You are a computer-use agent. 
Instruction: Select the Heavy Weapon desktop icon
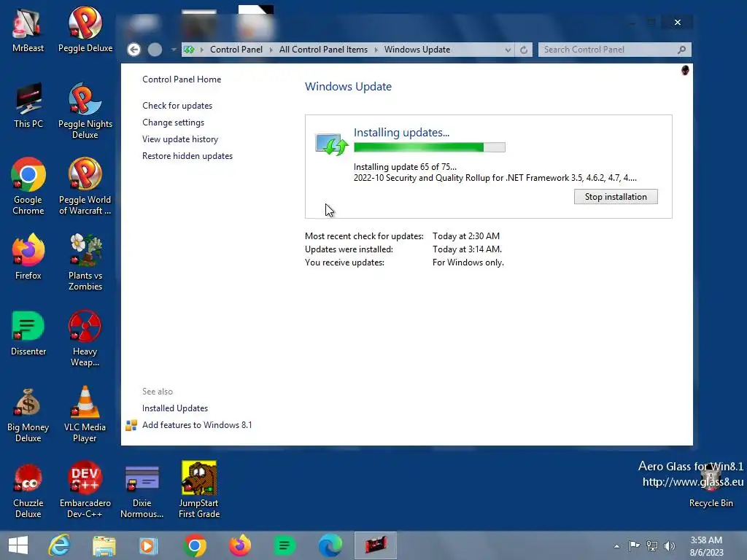85,338
